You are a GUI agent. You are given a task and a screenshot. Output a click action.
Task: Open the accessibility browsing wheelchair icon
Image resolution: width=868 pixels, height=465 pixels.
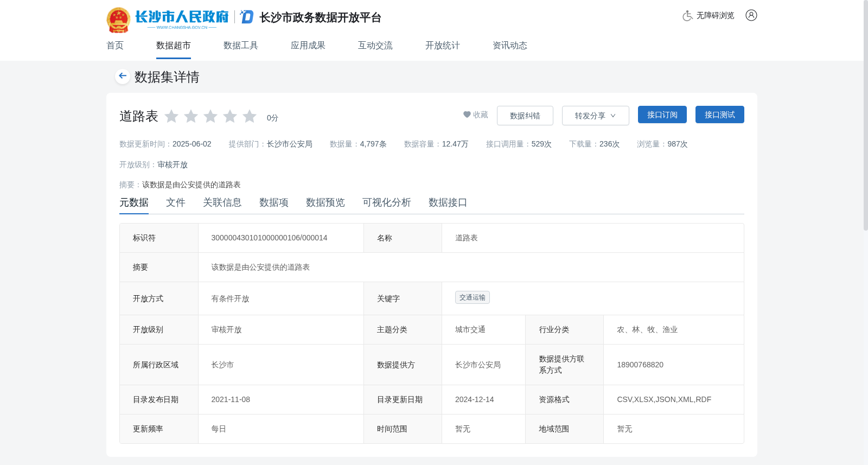point(687,16)
